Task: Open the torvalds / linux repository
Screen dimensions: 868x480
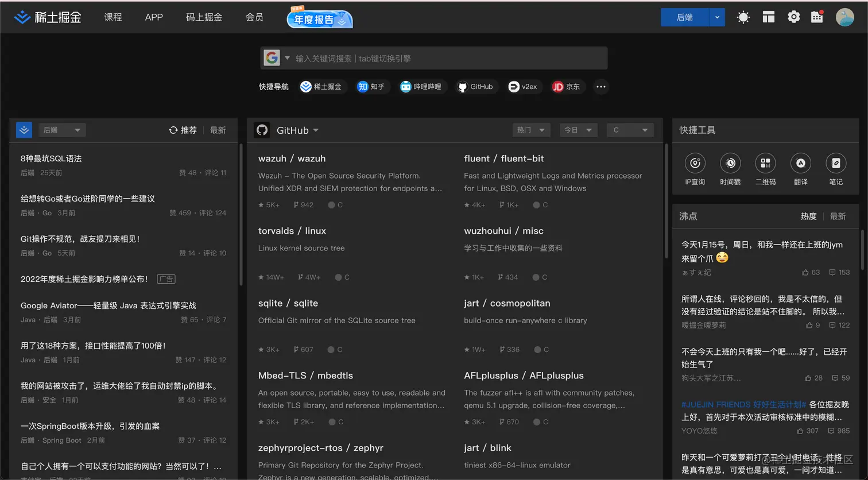Action: click(292, 231)
